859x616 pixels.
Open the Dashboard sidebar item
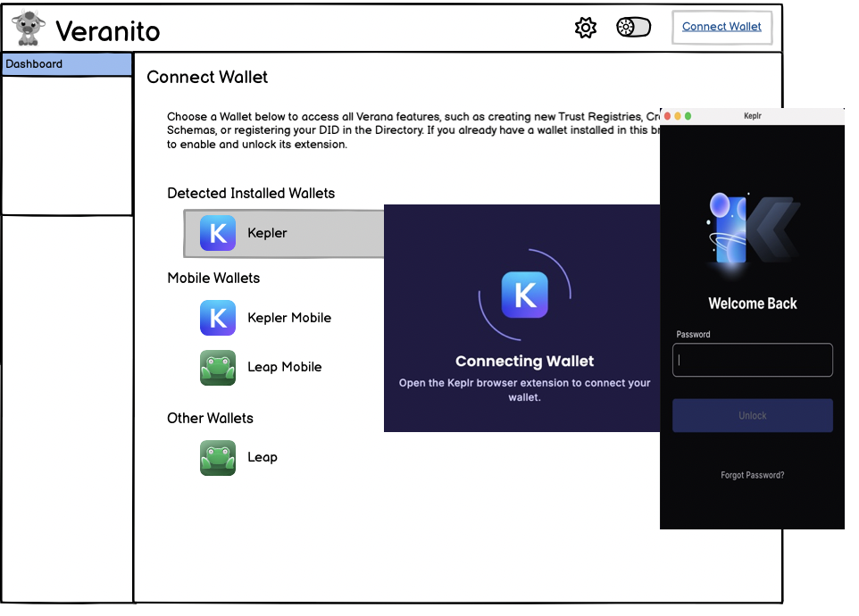(x=67, y=64)
